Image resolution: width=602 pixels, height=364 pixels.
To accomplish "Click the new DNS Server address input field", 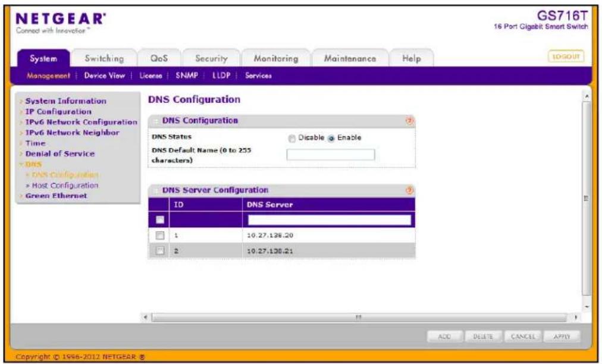I will tap(330, 219).
